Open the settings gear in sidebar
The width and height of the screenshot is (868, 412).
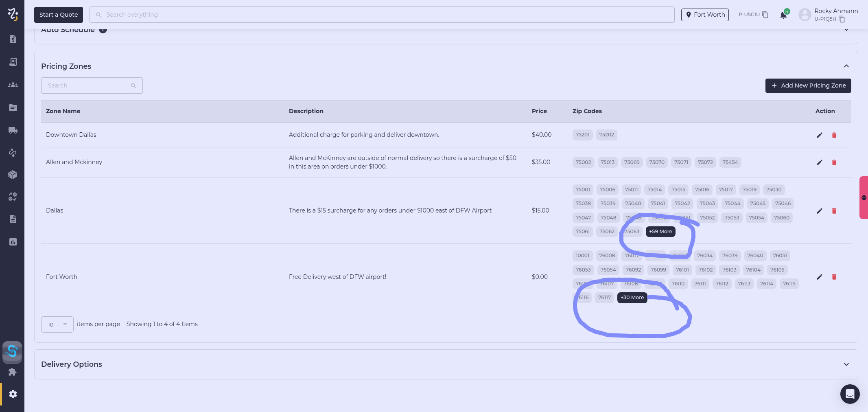(13, 394)
